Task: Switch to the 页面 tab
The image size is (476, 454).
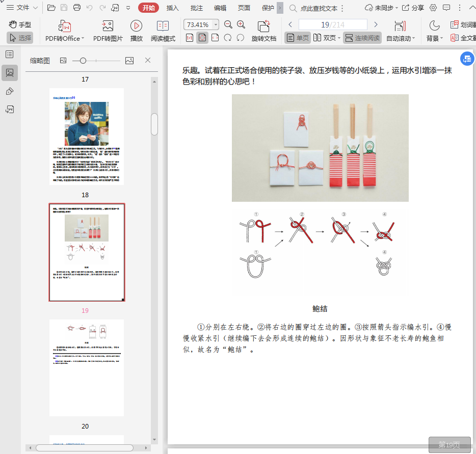Action: click(x=244, y=8)
